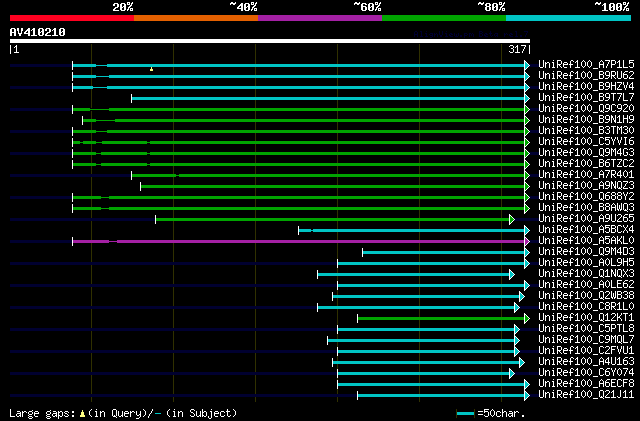Click the cyan alignment bar for C9MQL7
640x421 pixels.
pos(423,341)
